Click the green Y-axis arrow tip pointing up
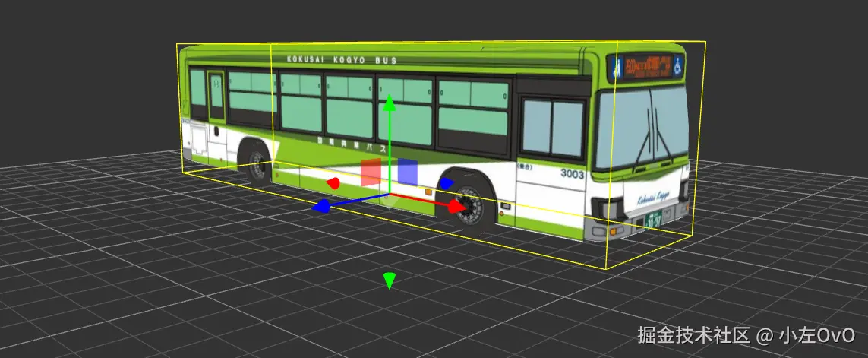The width and height of the screenshot is (868, 358). pos(390,103)
